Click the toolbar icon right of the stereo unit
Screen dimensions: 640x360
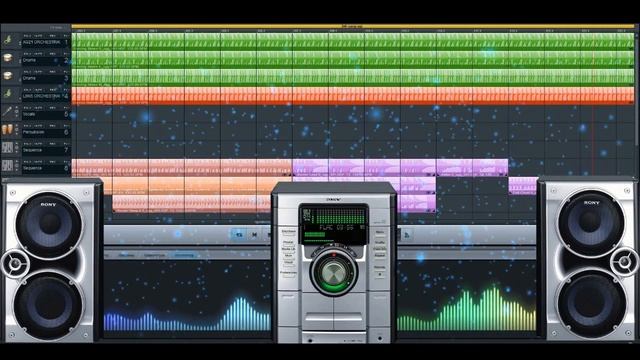(407, 235)
